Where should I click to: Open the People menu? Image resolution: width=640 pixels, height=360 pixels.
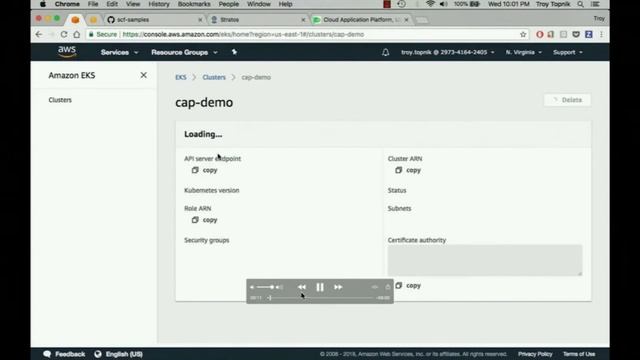[x=229, y=4]
